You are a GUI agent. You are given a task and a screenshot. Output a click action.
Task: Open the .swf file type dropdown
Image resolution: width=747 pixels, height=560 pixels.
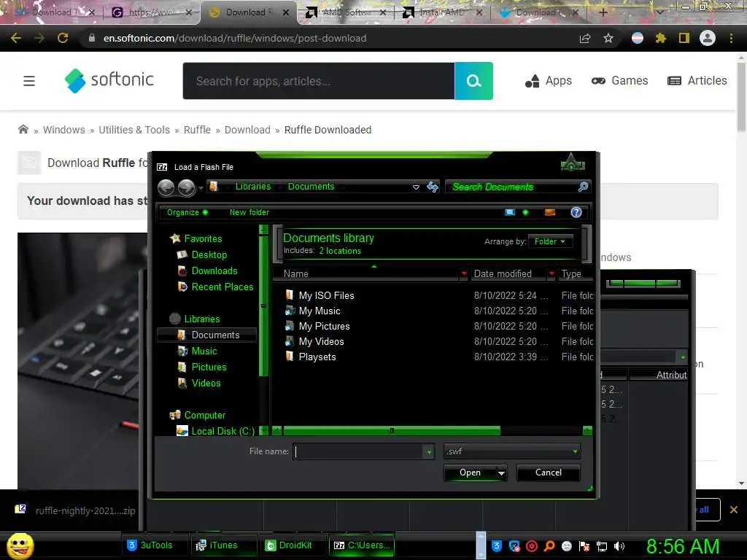[x=511, y=451]
